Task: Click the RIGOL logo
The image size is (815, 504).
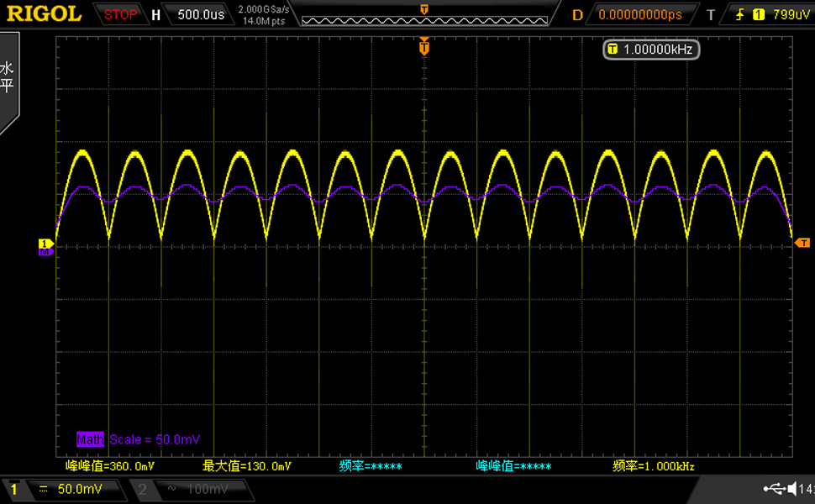Action: pos(45,14)
